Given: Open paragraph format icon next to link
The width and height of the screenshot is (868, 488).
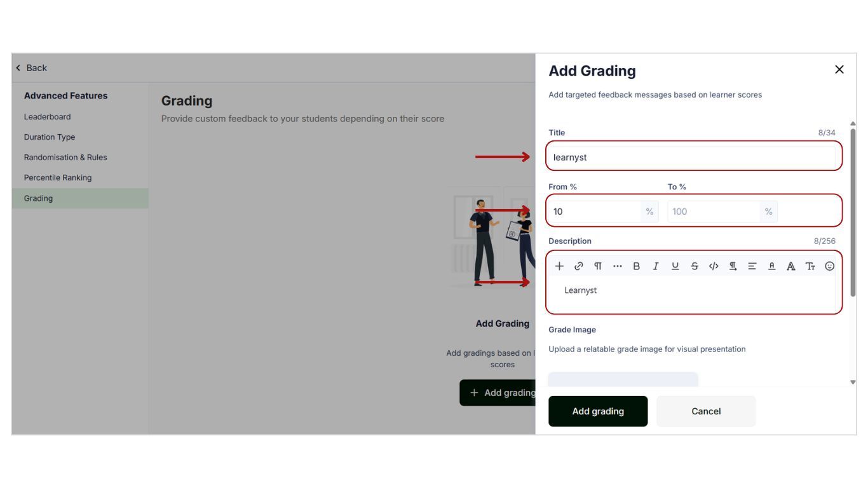Looking at the screenshot, I should (598, 266).
